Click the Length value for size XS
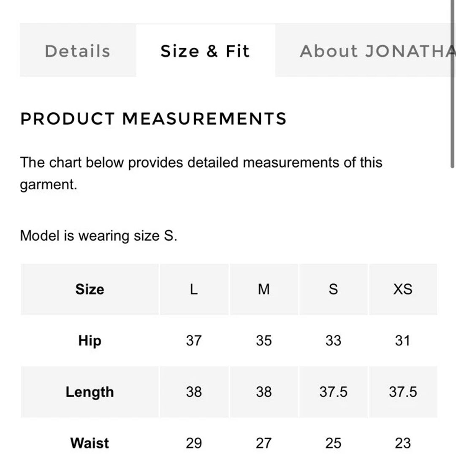This screenshot has width=456, height=476. coord(403,392)
